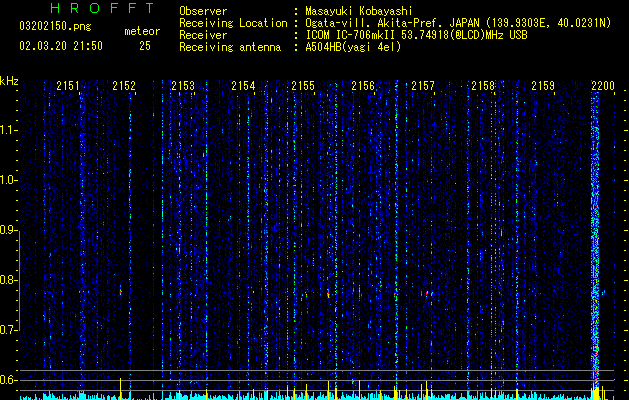Click the Receiving Location label
629x400 pixels.
coord(233,23)
